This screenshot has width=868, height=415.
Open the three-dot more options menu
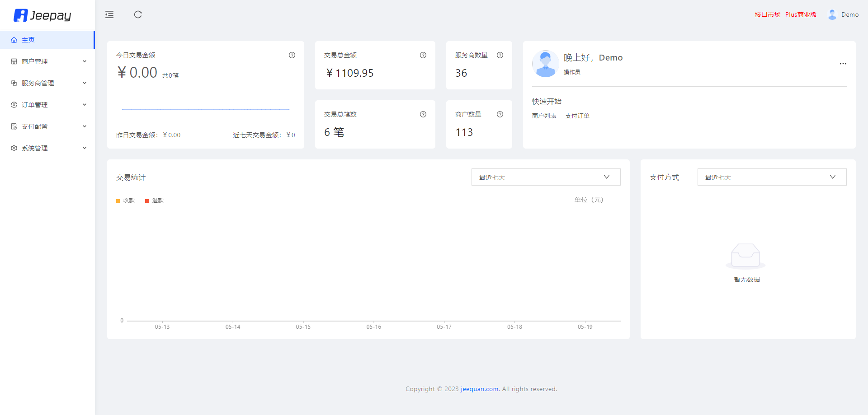pos(843,64)
